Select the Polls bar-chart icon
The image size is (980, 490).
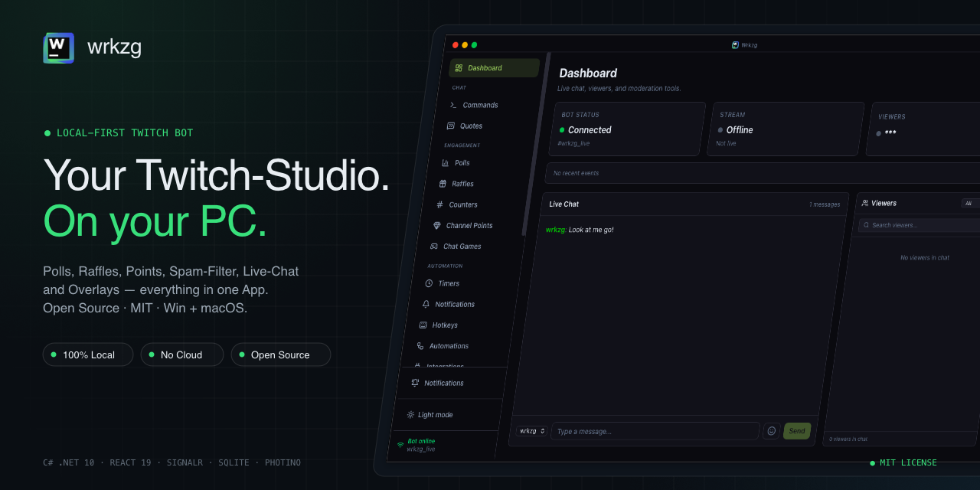(446, 163)
